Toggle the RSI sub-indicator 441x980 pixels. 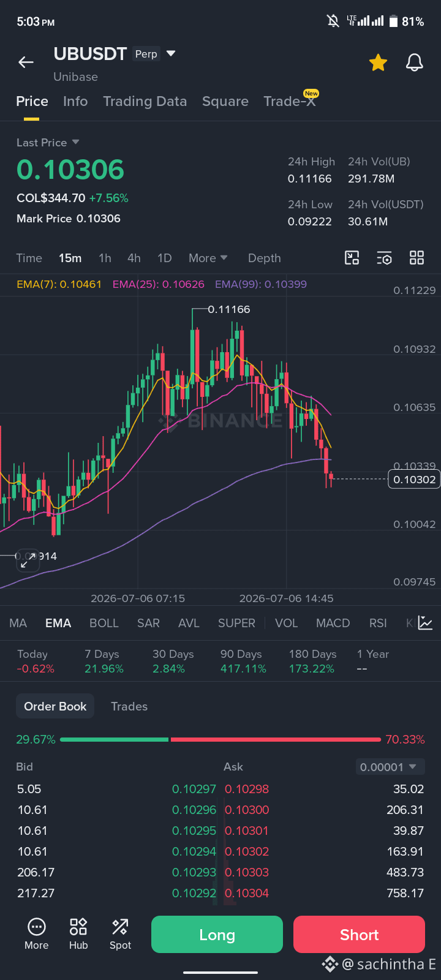click(378, 623)
